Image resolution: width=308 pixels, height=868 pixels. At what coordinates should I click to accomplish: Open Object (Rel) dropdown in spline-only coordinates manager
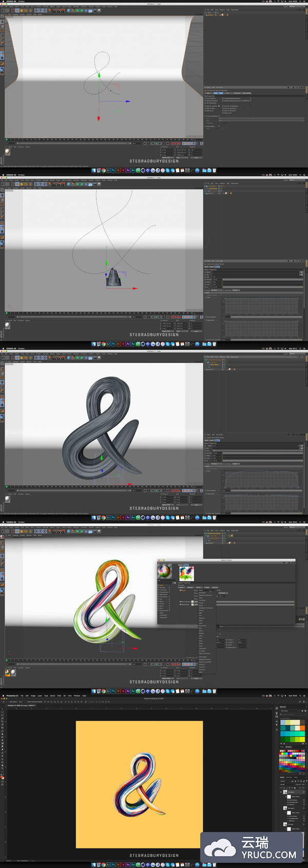[x=168, y=158]
